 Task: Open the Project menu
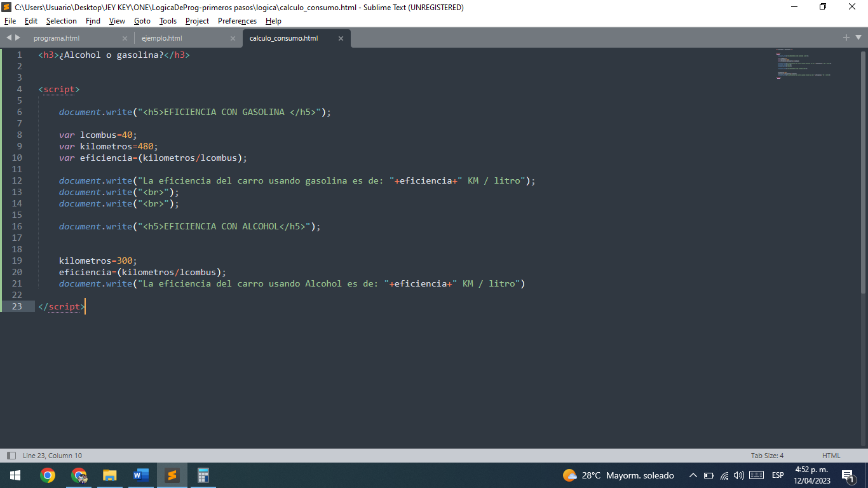pyautogui.click(x=197, y=21)
